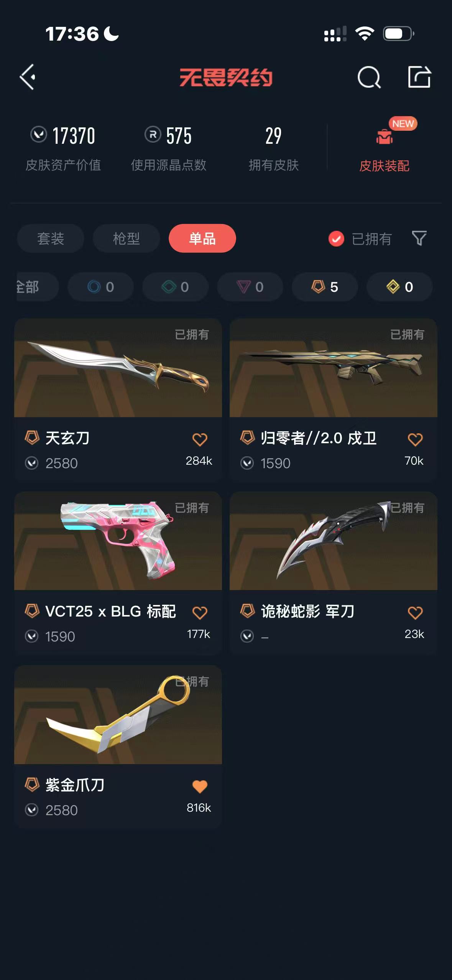Select the 全部 tier filter chip
452x980 pixels.
[37, 287]
